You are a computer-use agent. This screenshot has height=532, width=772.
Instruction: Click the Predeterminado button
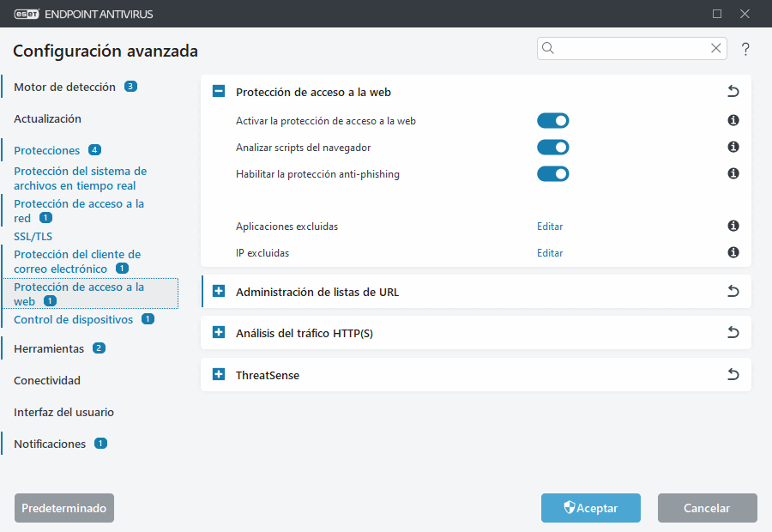pyautogui.click(x=64, y=508)
